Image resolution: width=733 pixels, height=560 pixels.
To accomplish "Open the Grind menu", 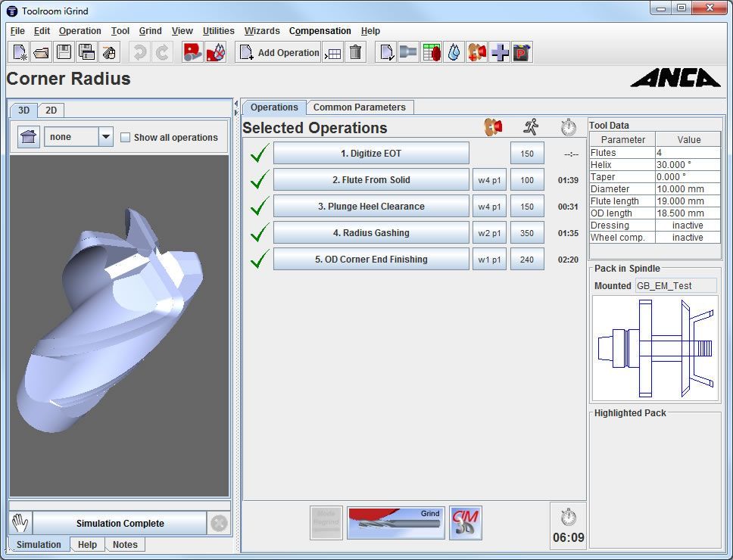I will point(150,31).
